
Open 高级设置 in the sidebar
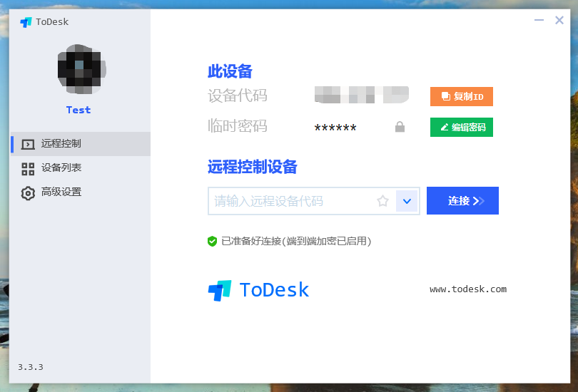(x=81, y=192)
